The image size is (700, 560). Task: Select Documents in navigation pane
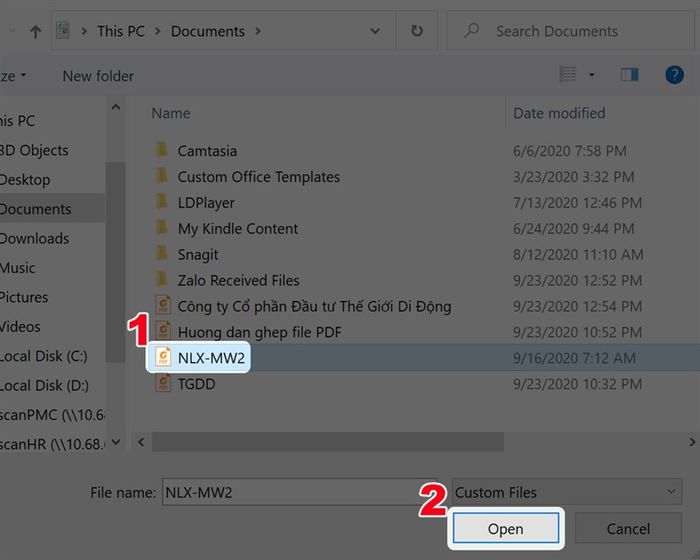[x=35, y=209]
